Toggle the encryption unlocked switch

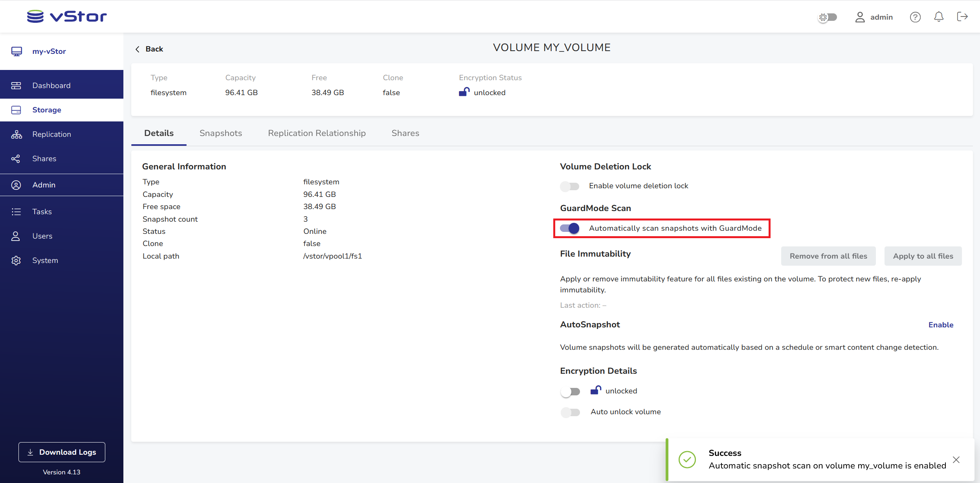click(x=570, y=391)
